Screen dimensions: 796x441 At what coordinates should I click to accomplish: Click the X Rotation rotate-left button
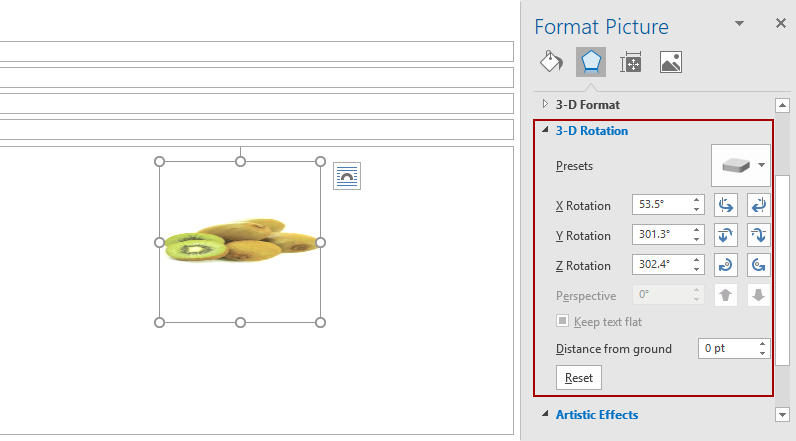point(725,205)
